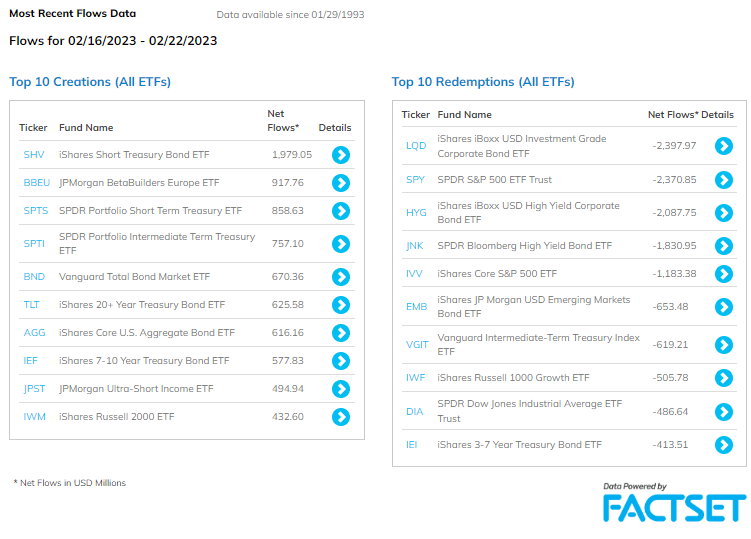This screenshot has width=751, height=539.
Task: Open details arrow for DIA row
Action: tap(724, 412)
